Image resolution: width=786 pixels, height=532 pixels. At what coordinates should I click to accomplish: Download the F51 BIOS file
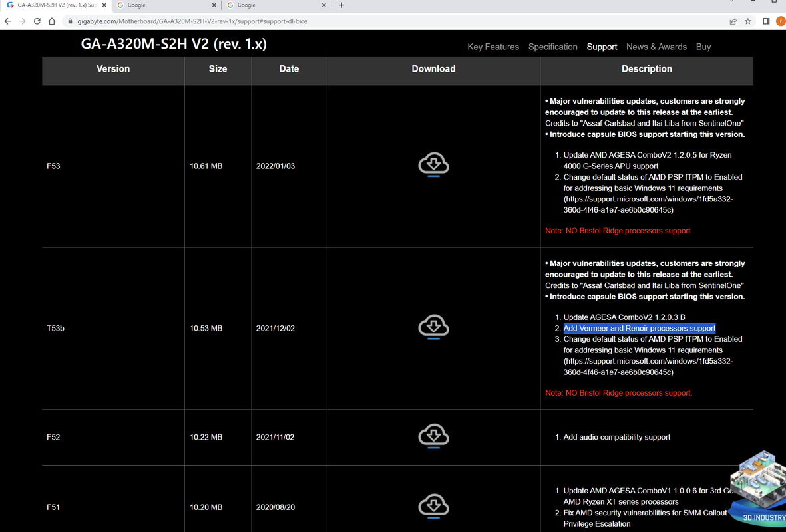point(434,505)
